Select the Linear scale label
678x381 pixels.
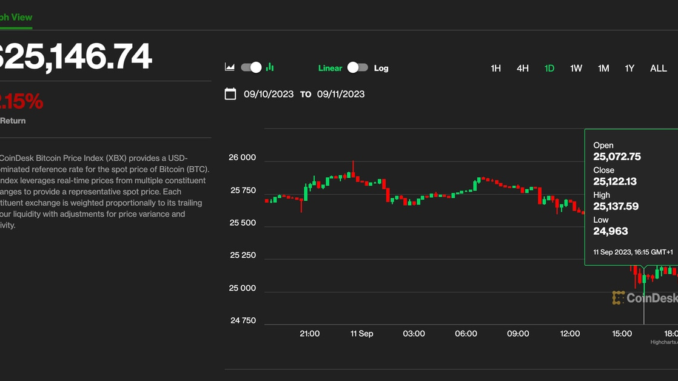point(330,68)
